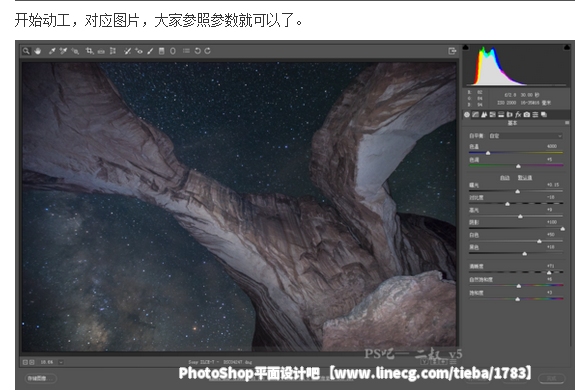Open the white balance 白平衡 dropdown
587x392 pixels.
tap(526, 136)
